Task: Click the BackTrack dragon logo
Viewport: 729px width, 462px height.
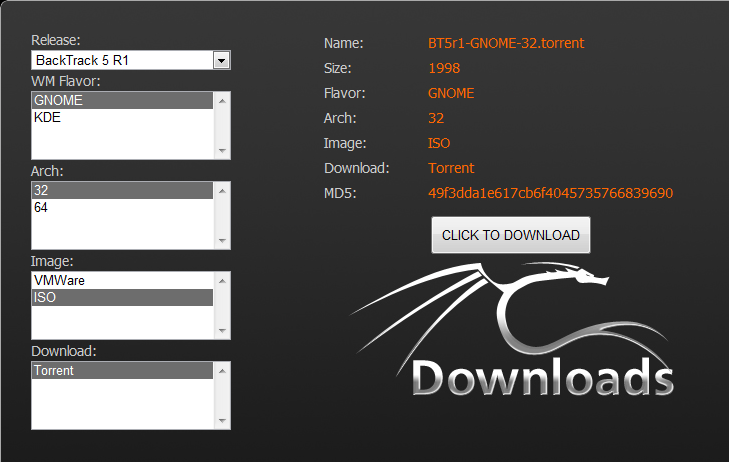Action: click(x=511, y=329)
